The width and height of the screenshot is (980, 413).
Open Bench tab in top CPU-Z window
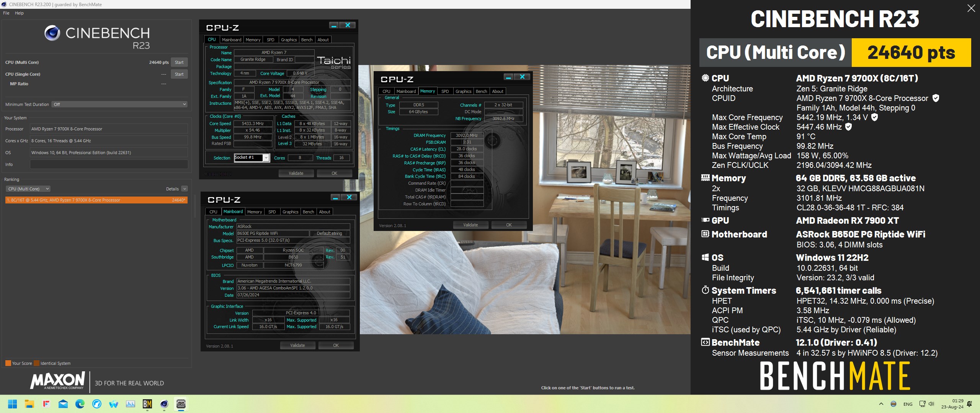307,40
